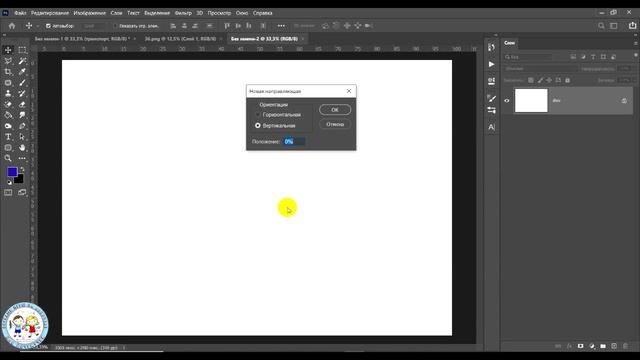Image resolution: width=640 pixels, height=360 pixels.
Task: Select the Pen tool
Action: 22,126
